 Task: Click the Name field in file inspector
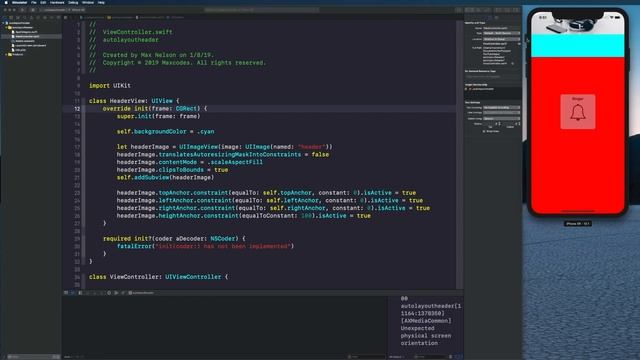click(502, 28)
